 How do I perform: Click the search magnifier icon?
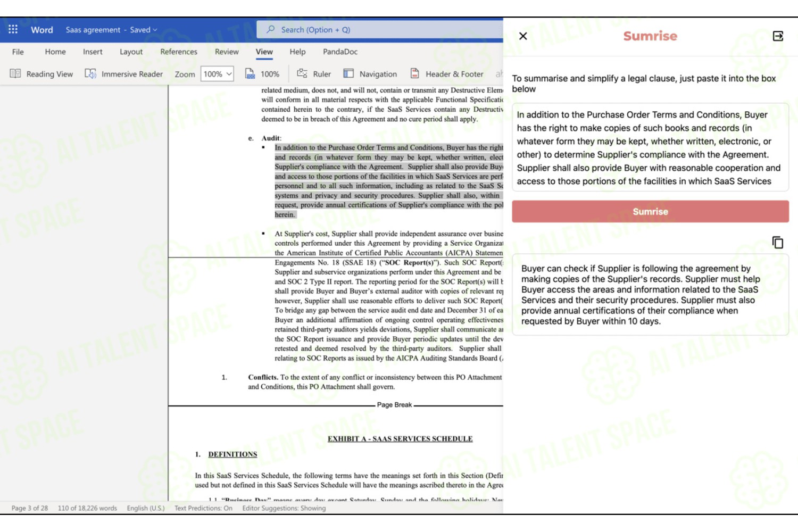point(271,29)
